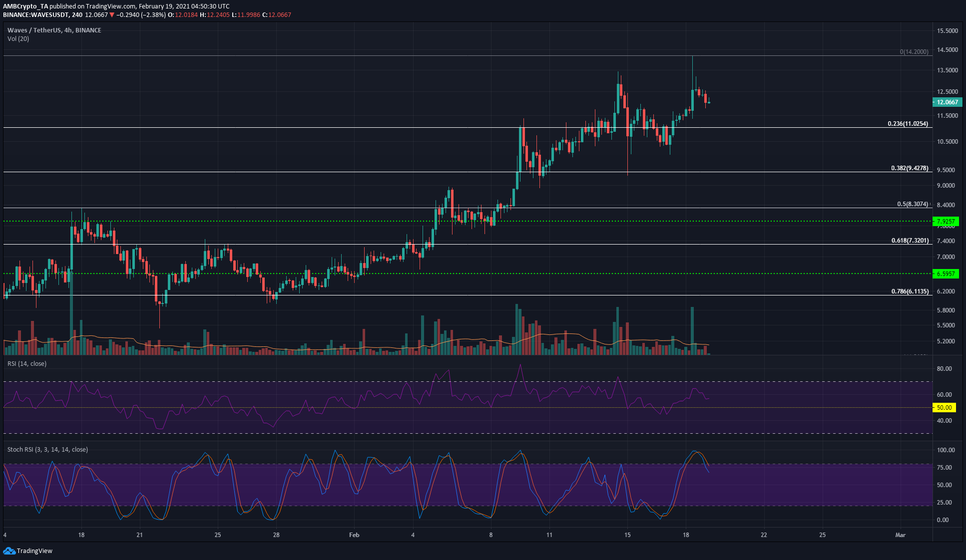Select the 0.236(11.0254) Fibonacci label
This screenshot has width=966, height=560.
[x=908, y=124]
